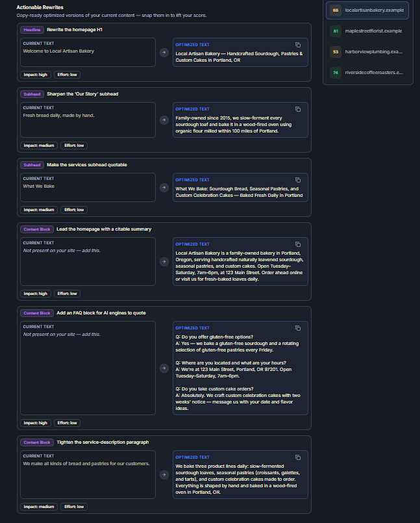Click 'Effort: low' badge on services subhead card
Screen dimensions: 420x523
click(74, 210)
